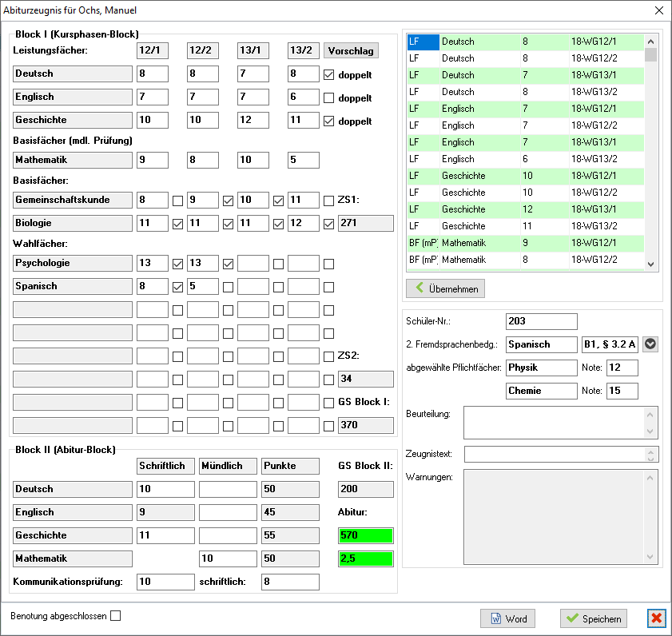
Task: Click the Schüler-Nr. field containing 203
Action: (541, 321)
